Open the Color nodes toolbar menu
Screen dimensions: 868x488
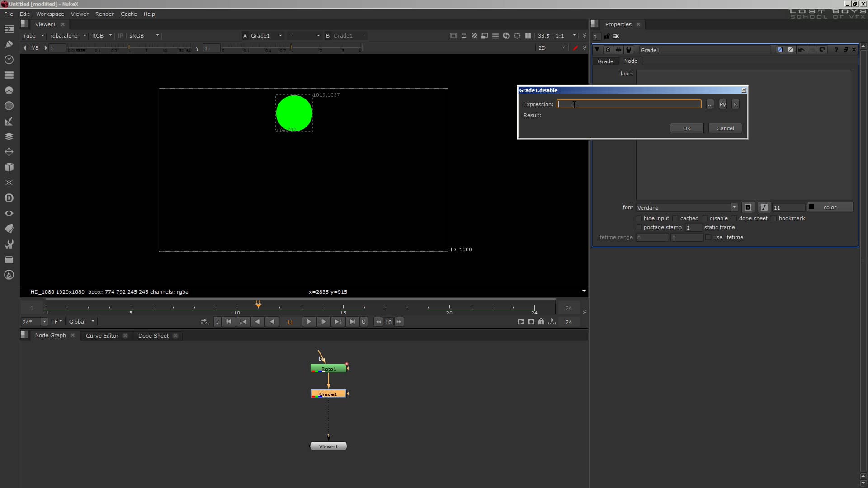pos(9,90)
